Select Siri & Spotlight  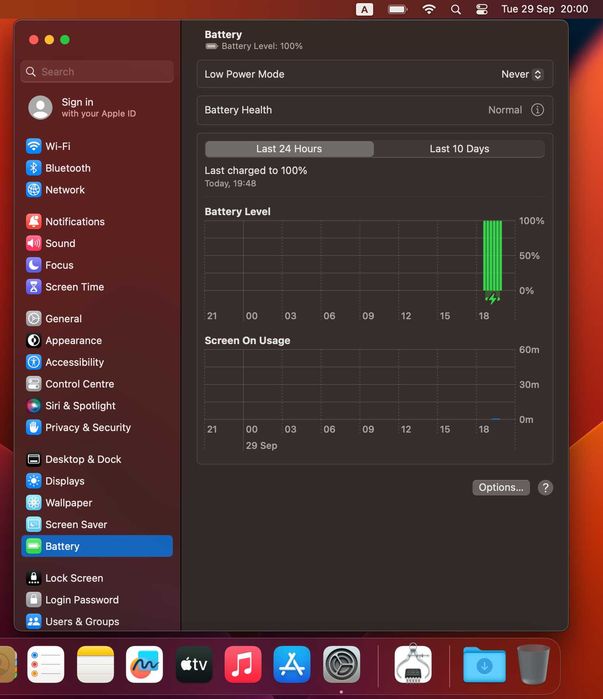(97, 406)
